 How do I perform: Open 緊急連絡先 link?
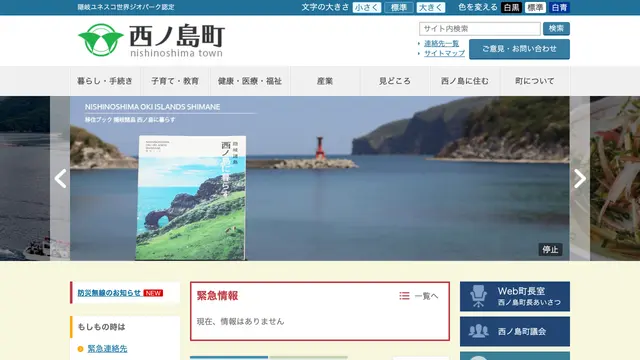click(107, 349)
